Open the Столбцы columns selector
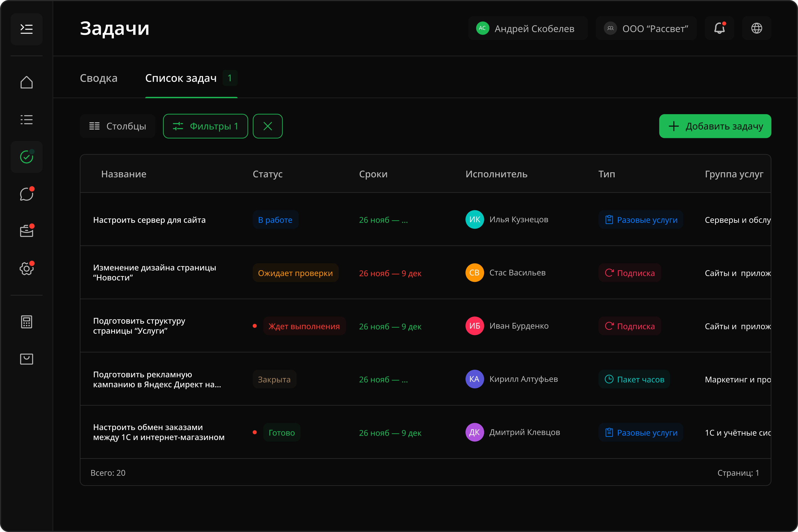Image resolution: width=798 pixels, height=532 pixels. 117,126
